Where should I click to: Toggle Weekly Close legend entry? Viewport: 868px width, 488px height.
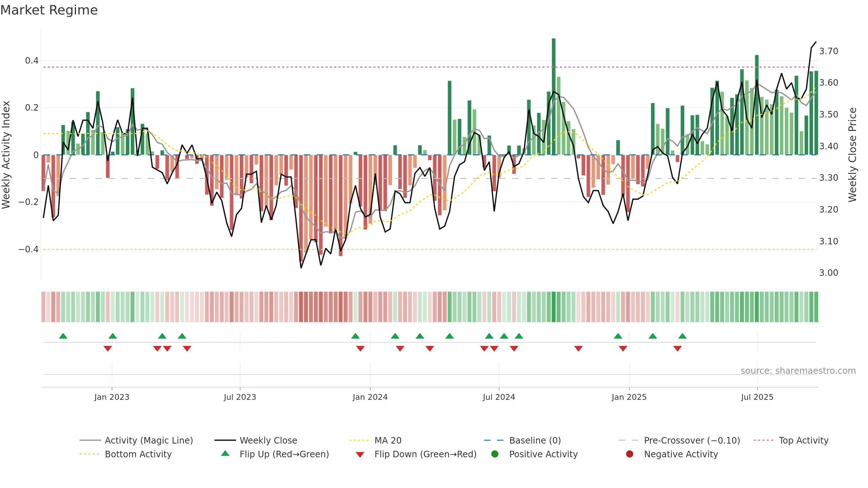256,440
